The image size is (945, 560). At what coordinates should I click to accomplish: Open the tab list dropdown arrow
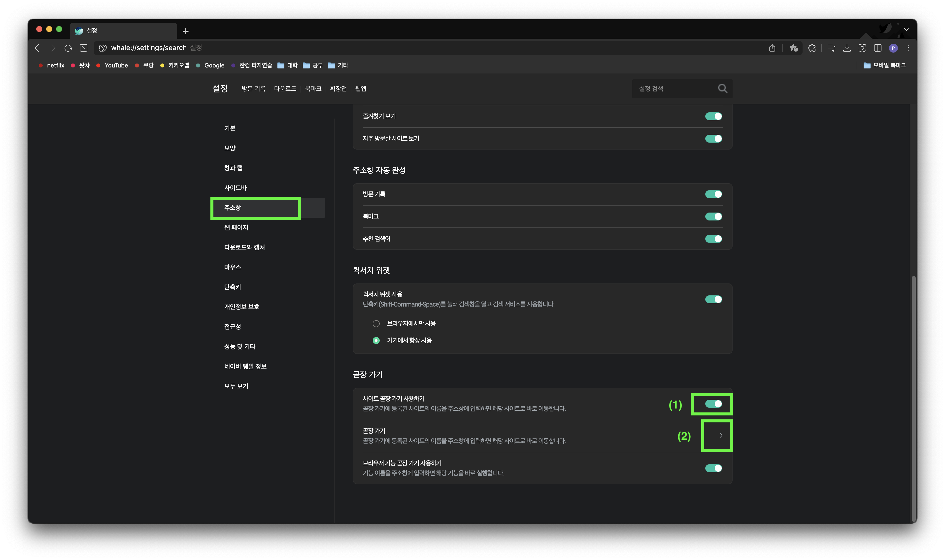click(906, 30)
